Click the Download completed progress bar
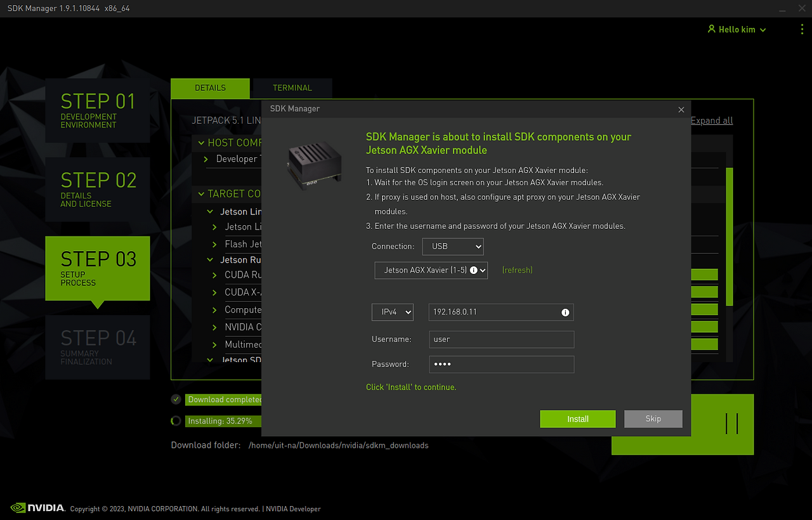 [223, 400]
